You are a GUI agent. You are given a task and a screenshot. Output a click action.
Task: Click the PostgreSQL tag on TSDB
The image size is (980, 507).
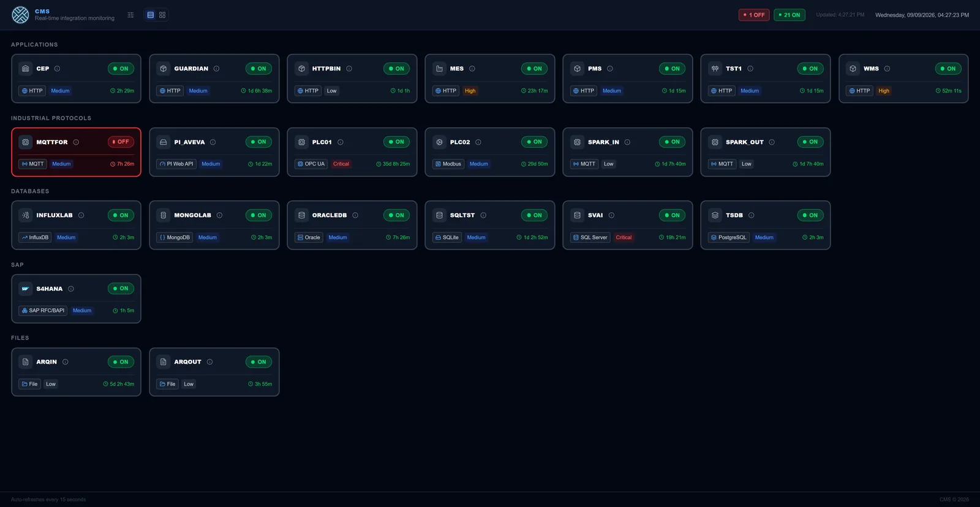(x=729, y=237)
